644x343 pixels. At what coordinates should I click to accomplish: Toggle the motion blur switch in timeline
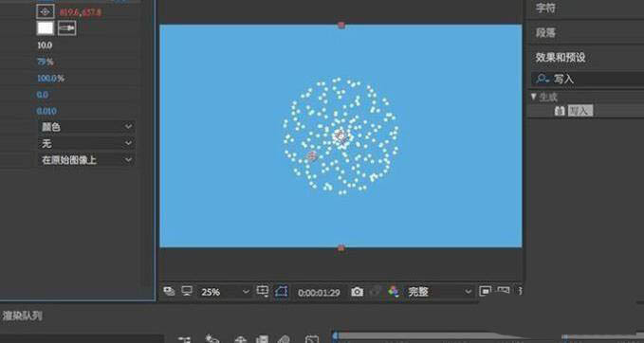pos(284,339)
